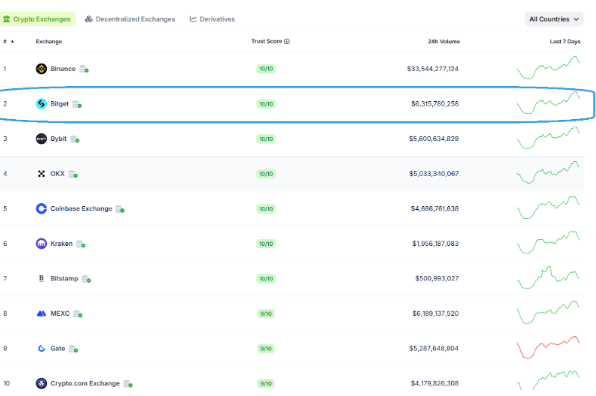Screen dimensions: 596x396
Task: Click Bitget's reserves data icon
Action: tap(77, 104)
